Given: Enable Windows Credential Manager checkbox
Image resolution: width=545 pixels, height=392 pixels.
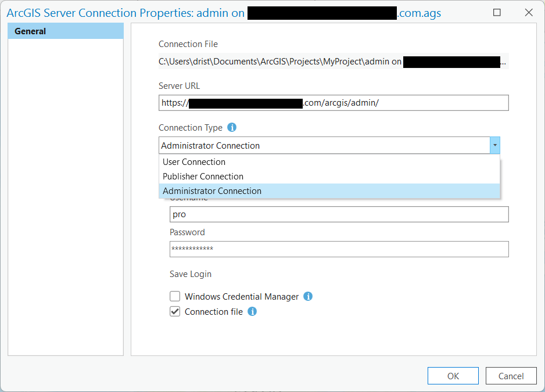Looking at the screenshot, I should click(x=175, y=296).
